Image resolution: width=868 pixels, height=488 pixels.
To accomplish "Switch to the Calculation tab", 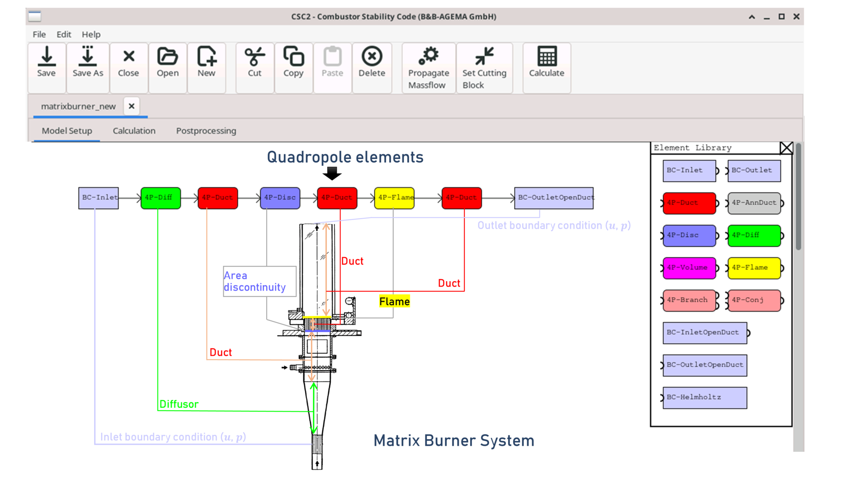I will point(134,131).
